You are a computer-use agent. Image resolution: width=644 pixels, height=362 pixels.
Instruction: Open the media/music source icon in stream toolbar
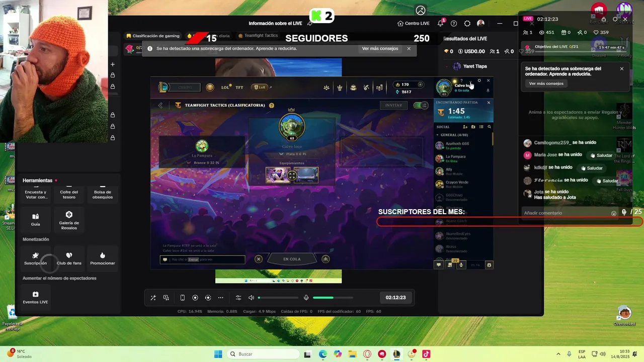[166, 298]
